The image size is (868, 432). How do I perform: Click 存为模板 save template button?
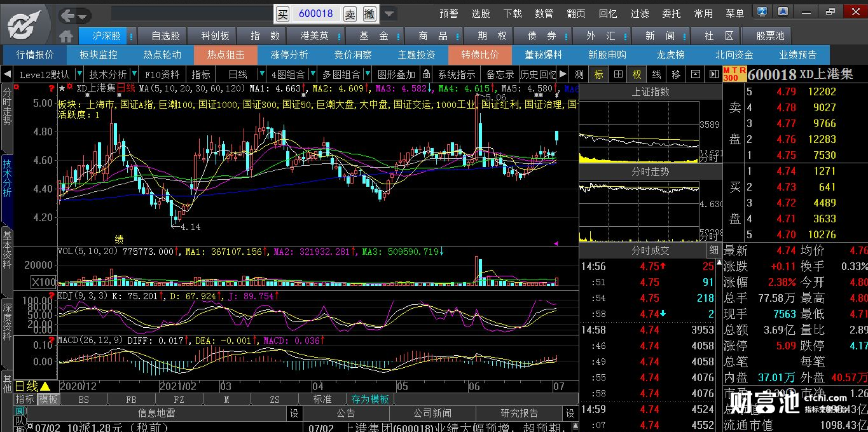(370, 400)
